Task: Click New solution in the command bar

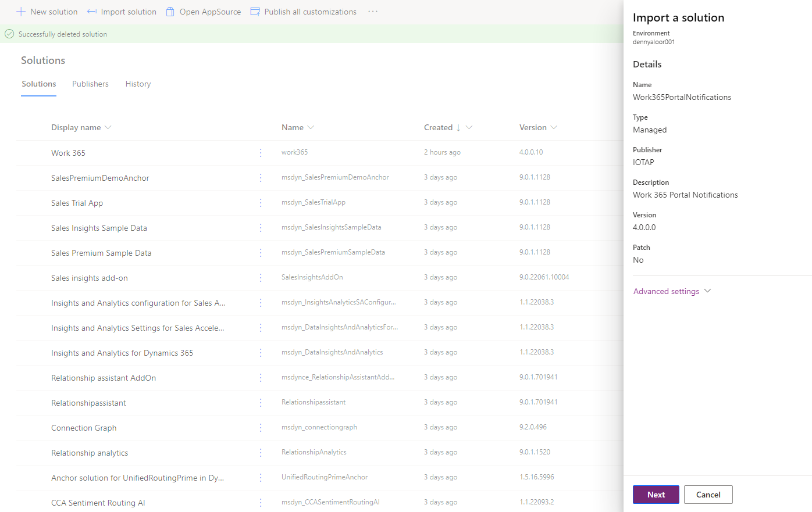Action: pos(47,12)
